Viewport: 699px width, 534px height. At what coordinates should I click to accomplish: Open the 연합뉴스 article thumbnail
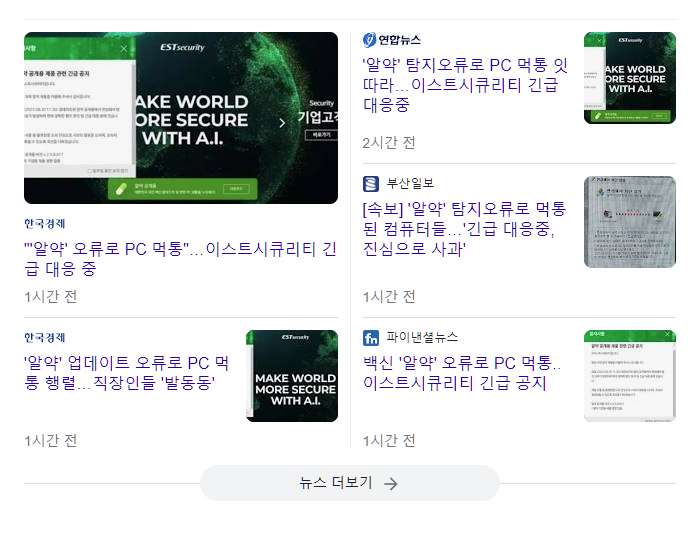click(x=630, y=78)
